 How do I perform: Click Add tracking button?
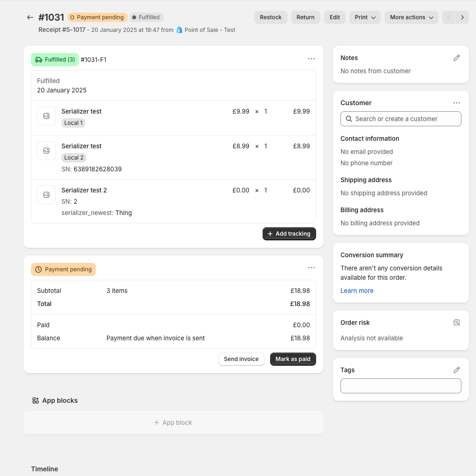289,234
